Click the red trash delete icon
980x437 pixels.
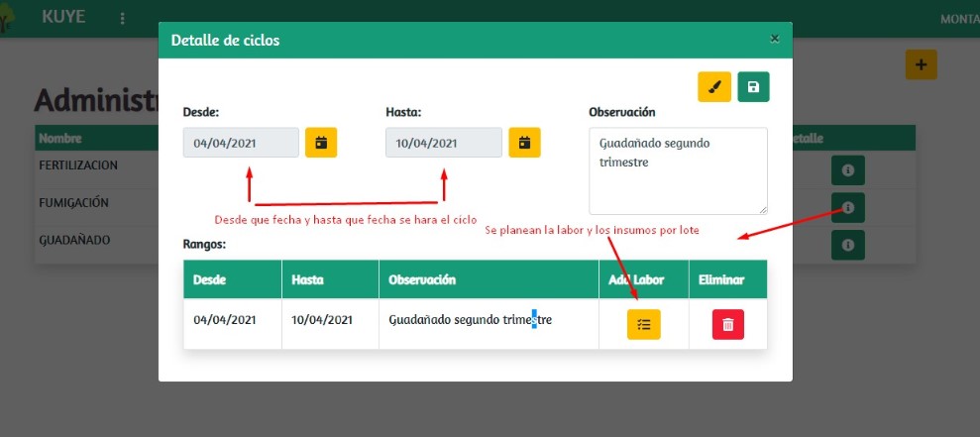(x=727, y=324)
